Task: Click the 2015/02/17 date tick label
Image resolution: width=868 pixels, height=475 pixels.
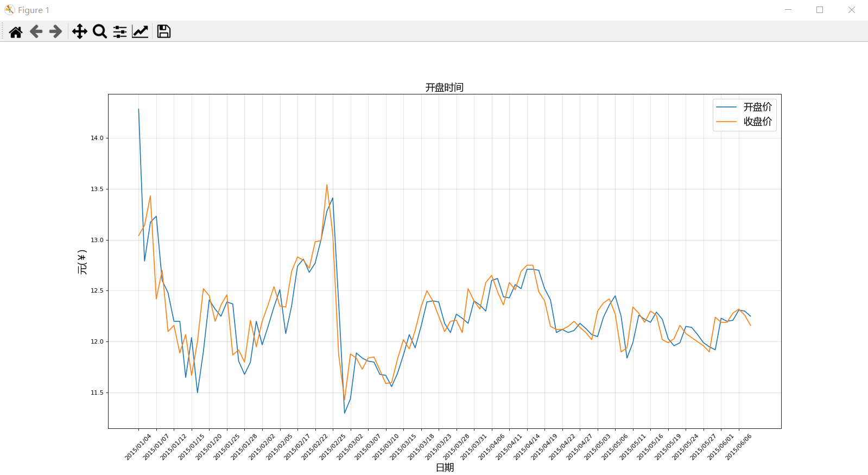Action: click(297, 447)
